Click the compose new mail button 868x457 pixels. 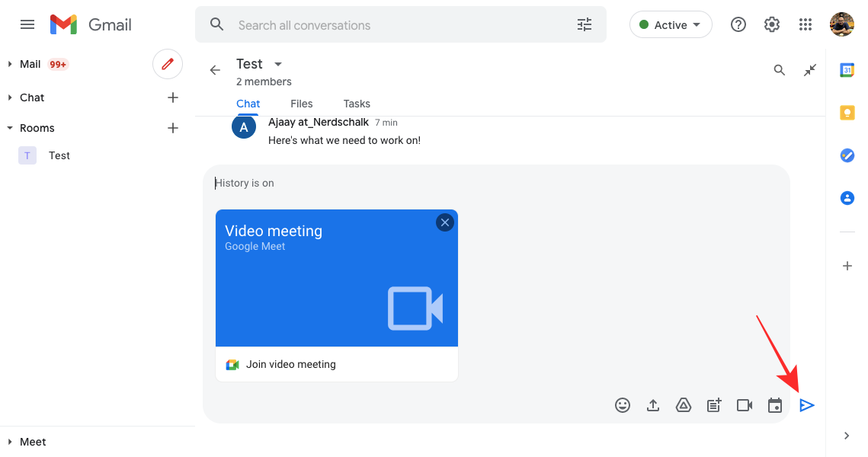pyautogui.click(x=168, y=64)
